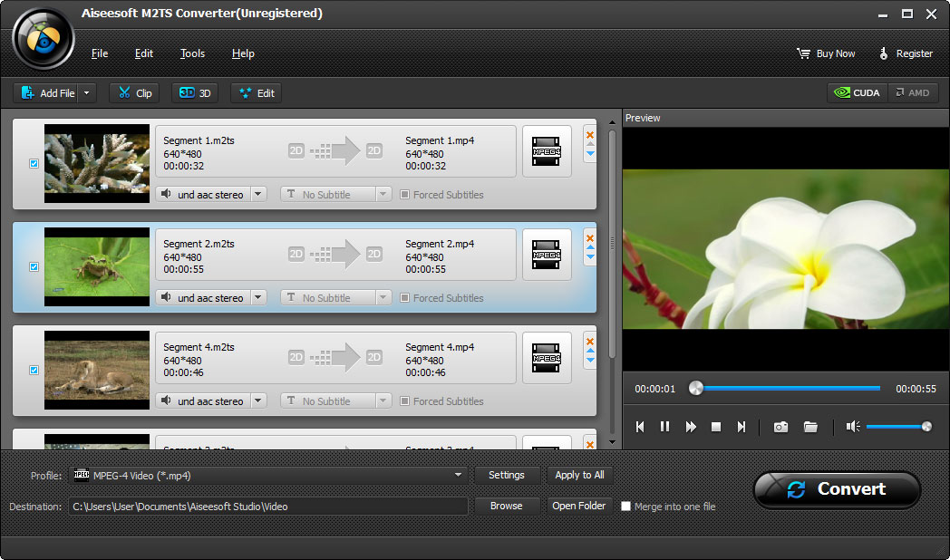
Task: Open the Clip tool
Action: click(x=134, y=92)
